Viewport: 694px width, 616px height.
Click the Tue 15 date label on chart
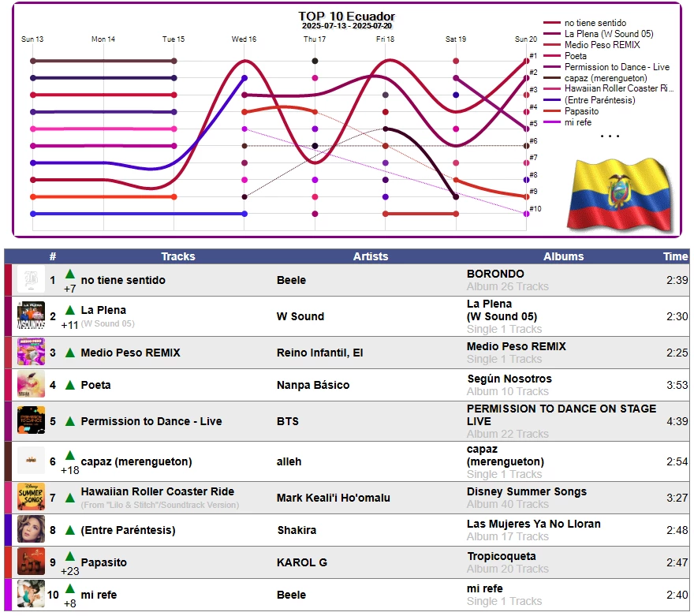pyautogui.click(x=173, y=39)
